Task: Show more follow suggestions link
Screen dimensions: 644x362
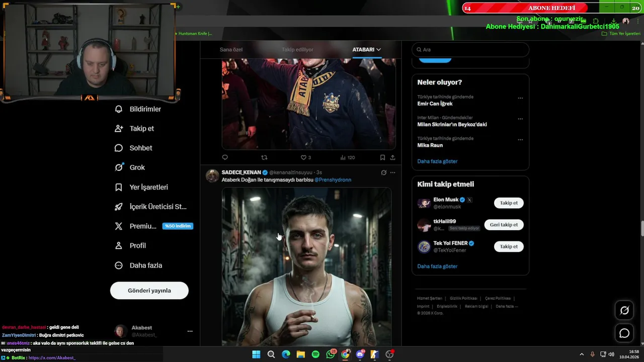Action: point(437,266)
